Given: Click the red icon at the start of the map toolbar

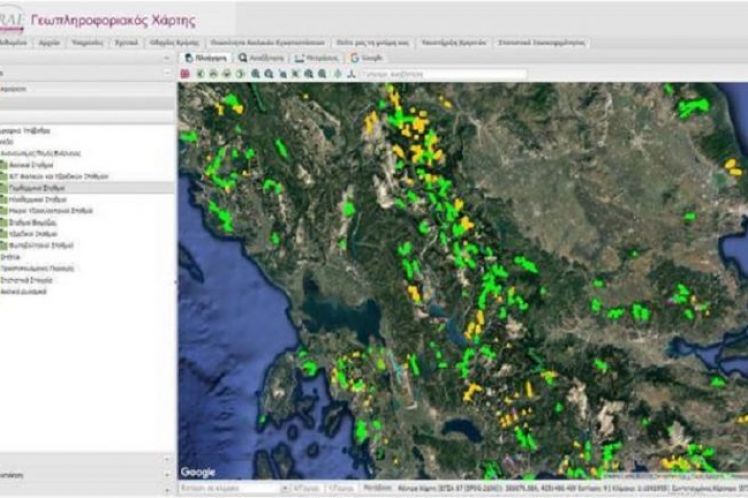Looking at the screenshot, I should [185, 74].
